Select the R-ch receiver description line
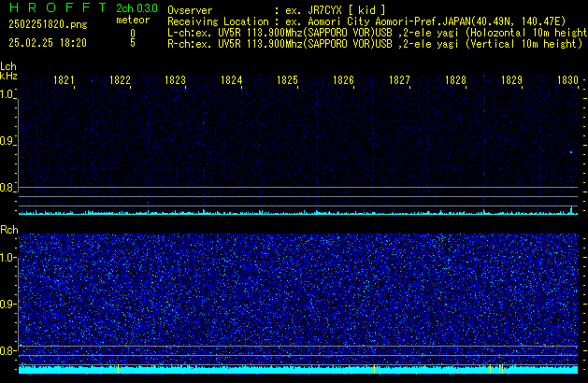Viewport: 588px width, 383px height. coord(375,44)
